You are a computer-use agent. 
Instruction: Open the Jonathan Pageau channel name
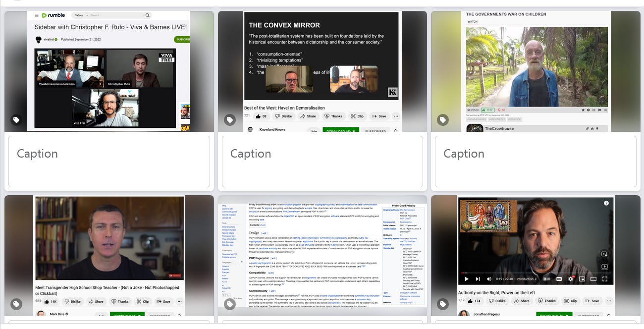486,314
